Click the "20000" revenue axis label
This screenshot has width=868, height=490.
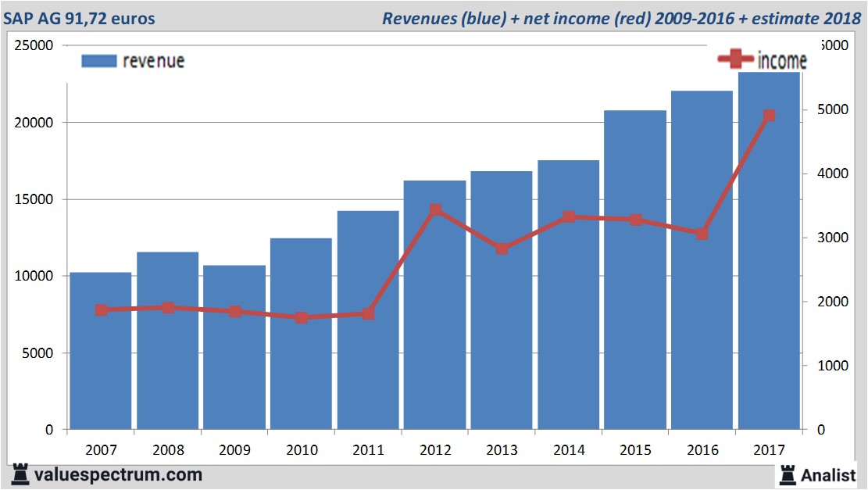[x=34, y=123]
